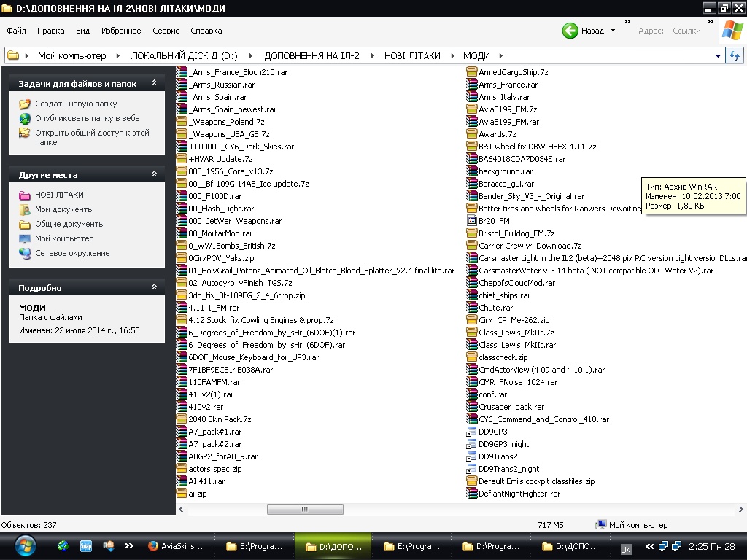Screen dimensions: 747x560
Task: Open the Вид menu
Action: click(x=82, y=31)
